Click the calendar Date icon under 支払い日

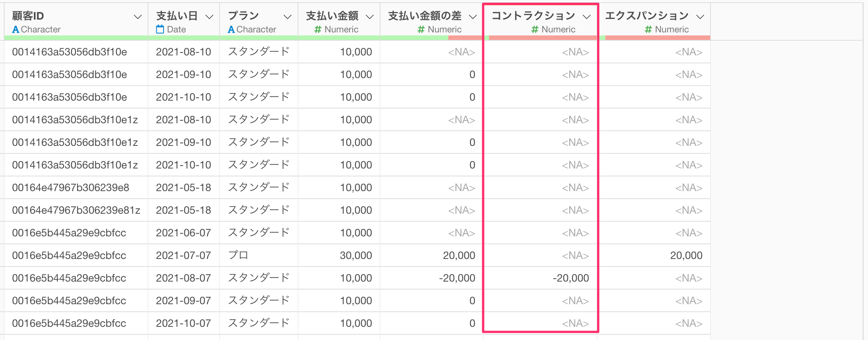160,29
